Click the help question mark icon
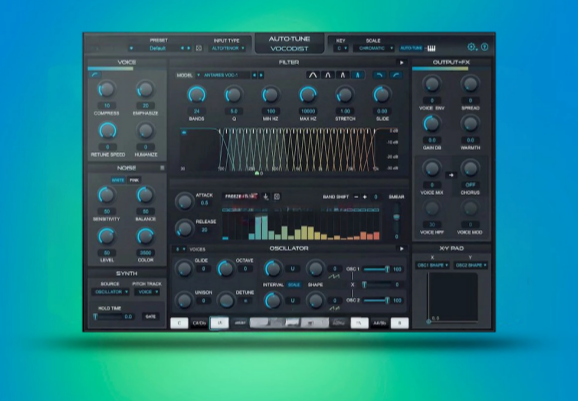This screenshot has width=578, height=401. coord(485,47)
